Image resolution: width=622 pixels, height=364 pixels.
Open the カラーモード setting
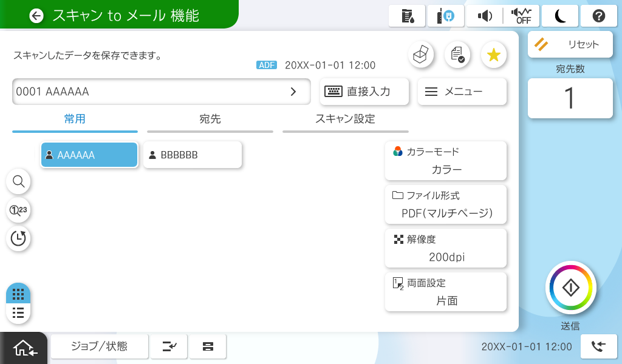[x=445, y=161]
